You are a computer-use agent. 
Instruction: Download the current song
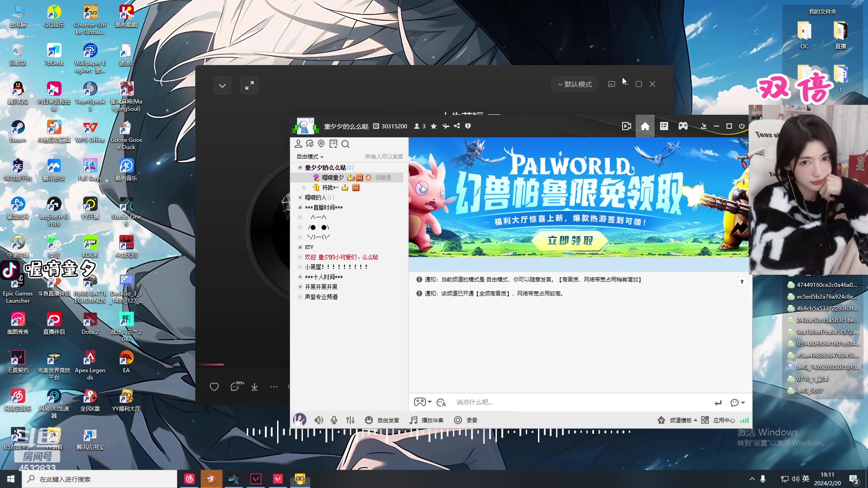click(x=255, y=387)
